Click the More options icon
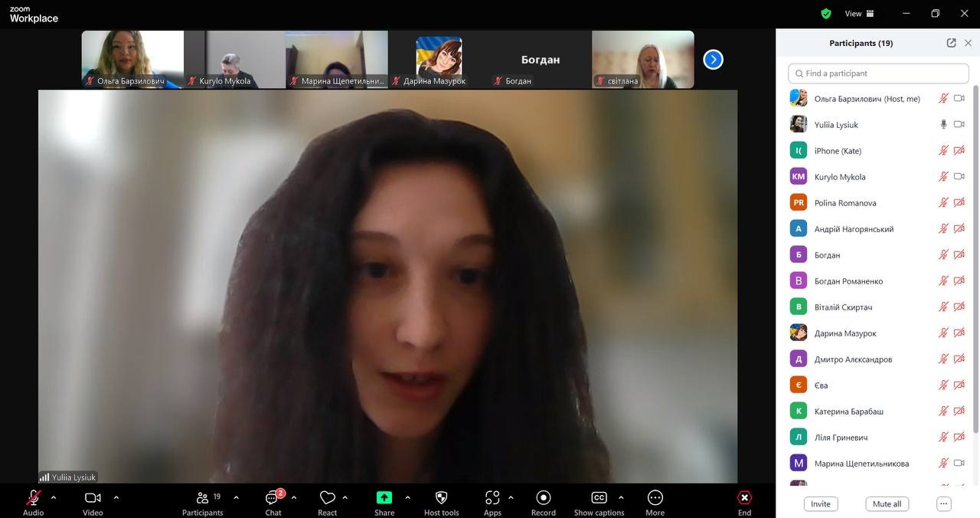Viewport: 980px width, 518px height. click(655, 499)
